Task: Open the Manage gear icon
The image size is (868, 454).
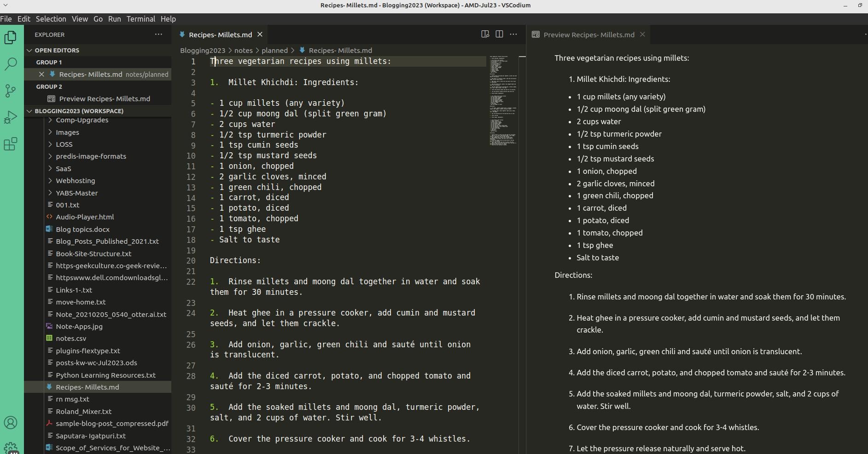Action: click(x=11, y=448)
